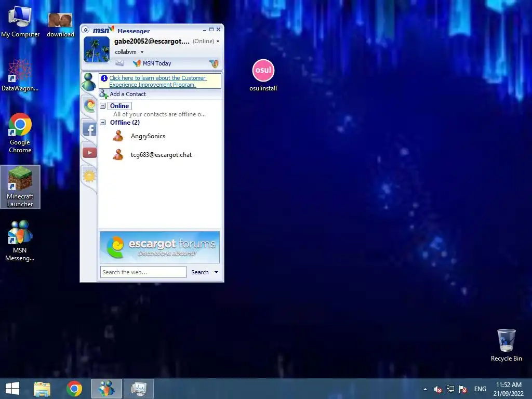Open MSN Today
The height and width of the screenshot is (399, 532).
pos(152,63)
